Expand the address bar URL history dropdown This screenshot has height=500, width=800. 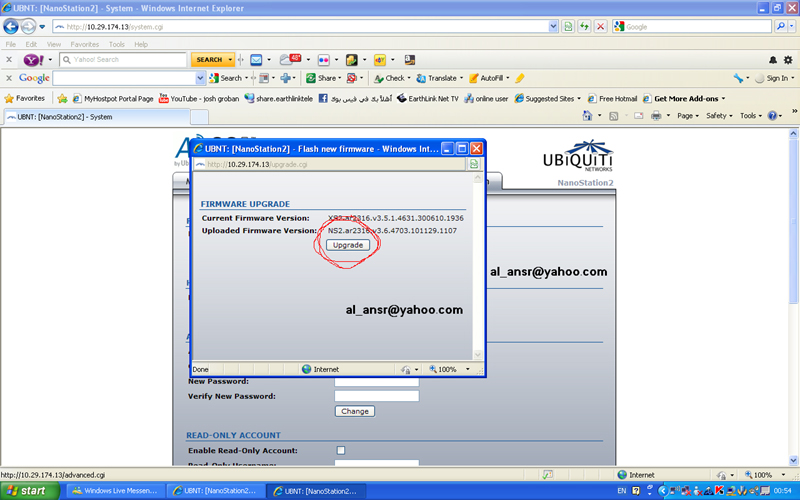coord(553,27)
